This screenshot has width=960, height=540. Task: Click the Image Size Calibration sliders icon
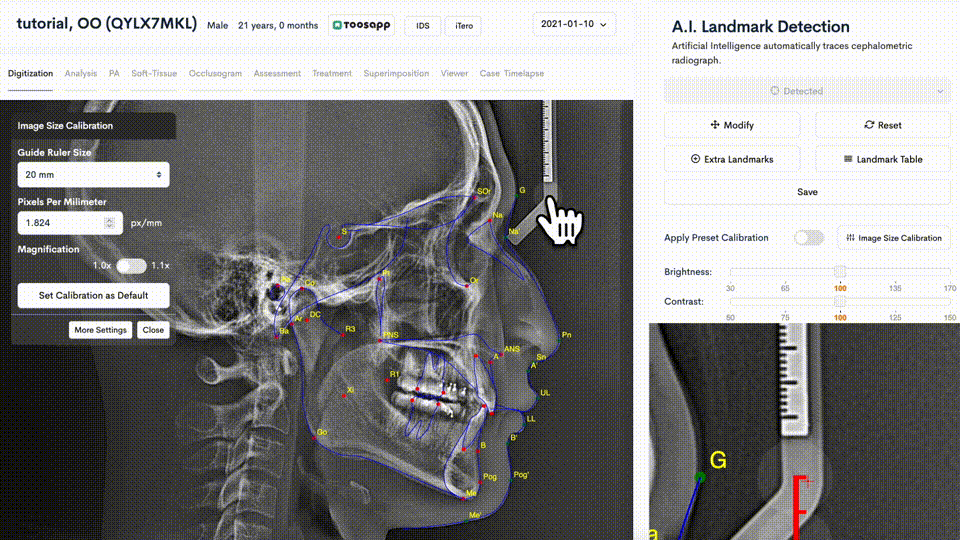click(850, 238)
